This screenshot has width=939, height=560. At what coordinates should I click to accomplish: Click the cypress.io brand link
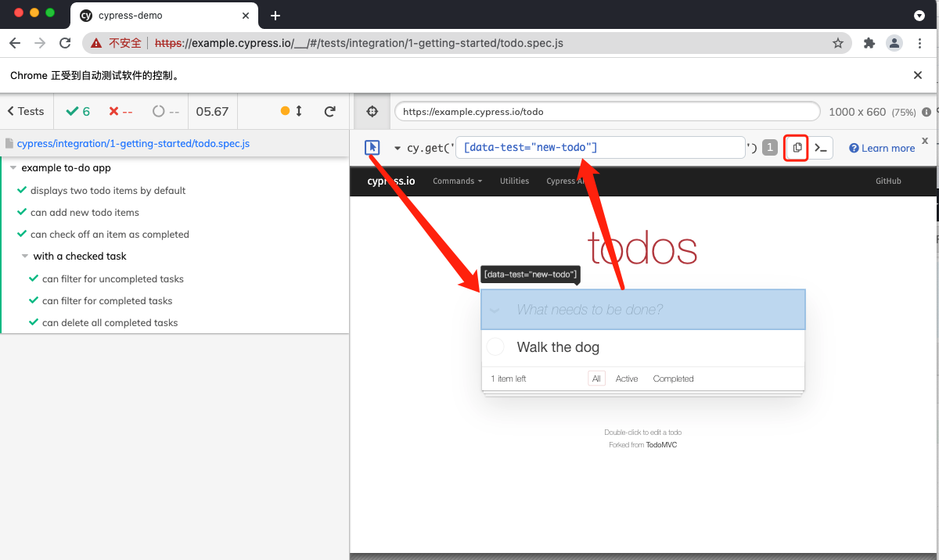pos(391,181)
